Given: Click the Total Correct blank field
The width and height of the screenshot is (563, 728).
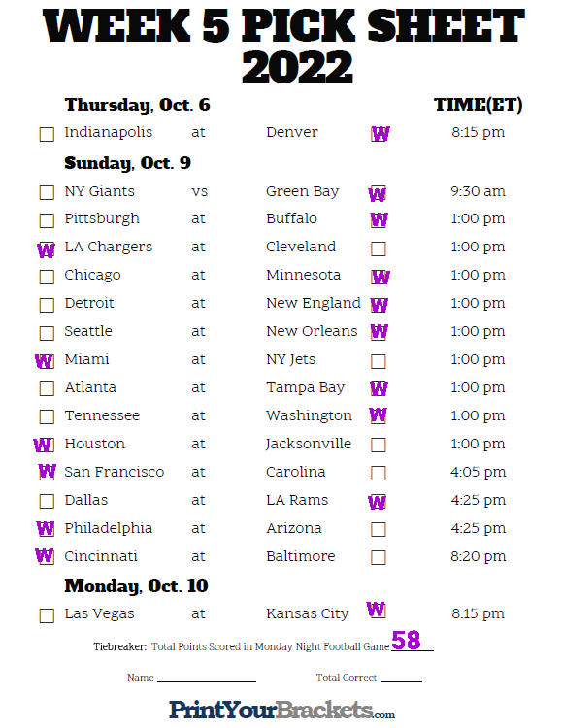Looking at the screenshot, I should point(401,678).
